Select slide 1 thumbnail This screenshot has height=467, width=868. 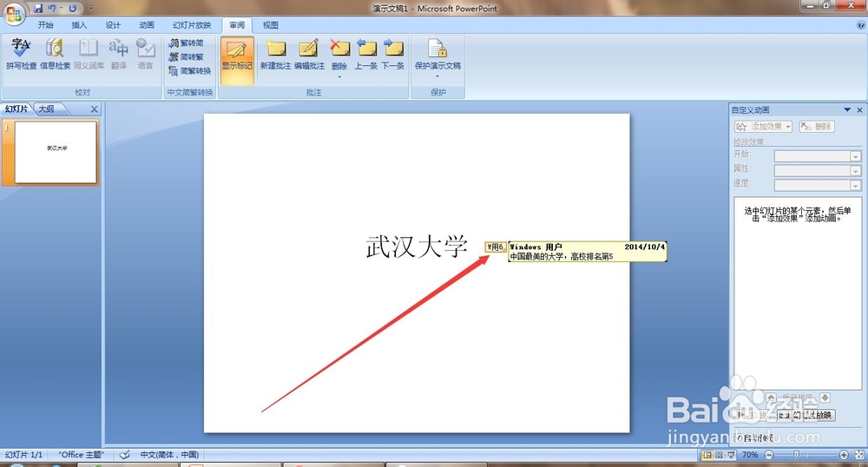pos(56,152)
